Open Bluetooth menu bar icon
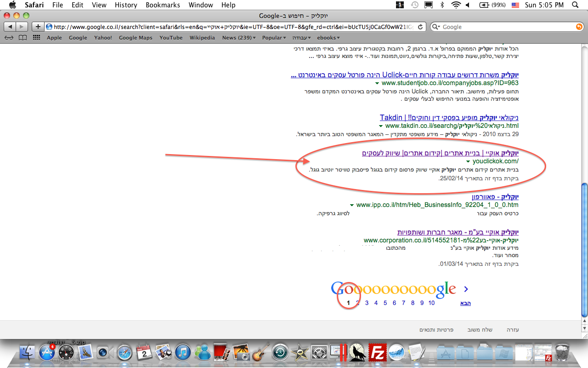The height and width of the screenshot is (368, 588). pos(442,5)
